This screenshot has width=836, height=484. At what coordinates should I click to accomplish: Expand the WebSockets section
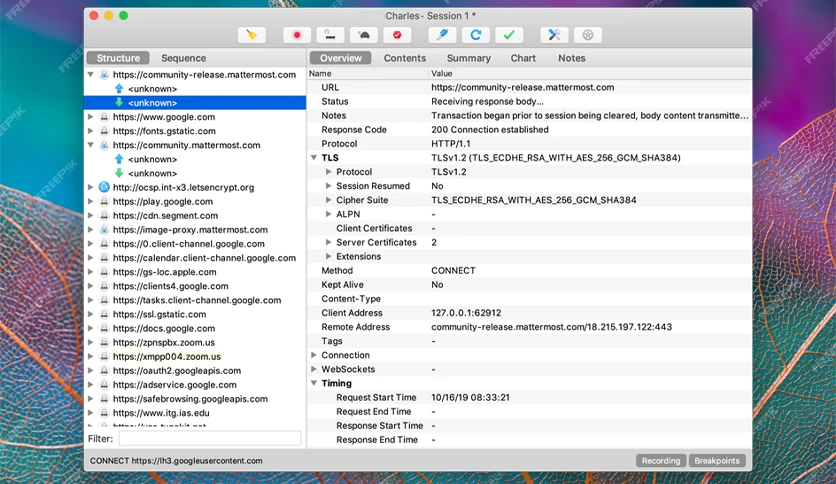click(x=314, y=369)
